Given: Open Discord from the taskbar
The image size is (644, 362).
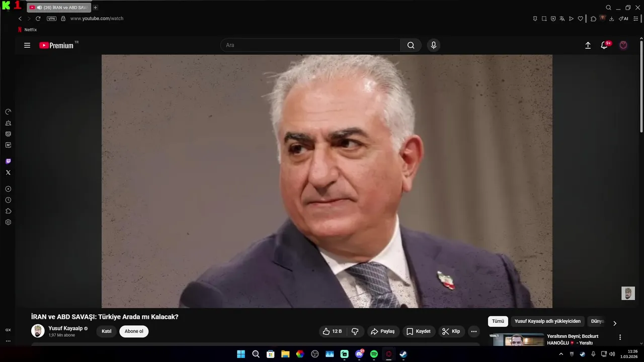Looking at the screenshot, I should (359, 354).
